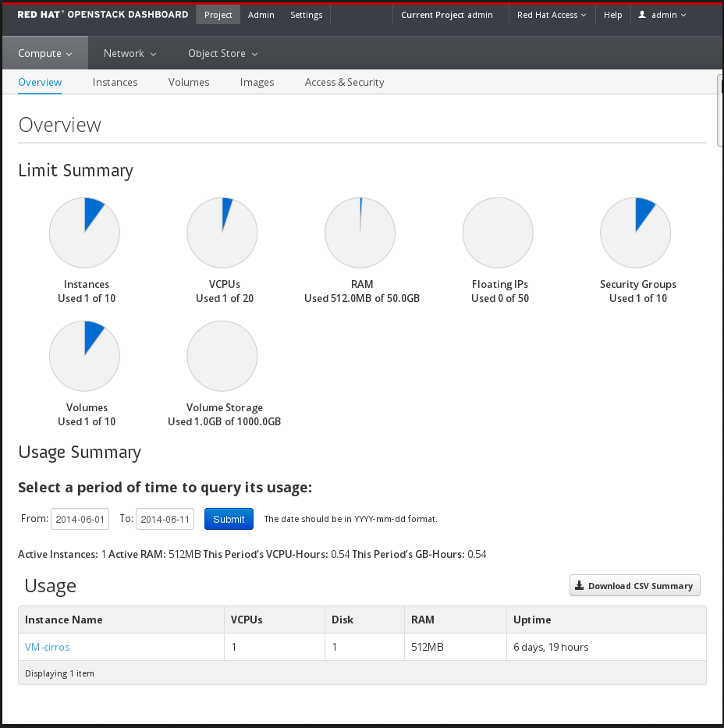This screenshot has height=728, width=724.
Task: Click the Volumes usage pie chart
Action: coord(84,356)
